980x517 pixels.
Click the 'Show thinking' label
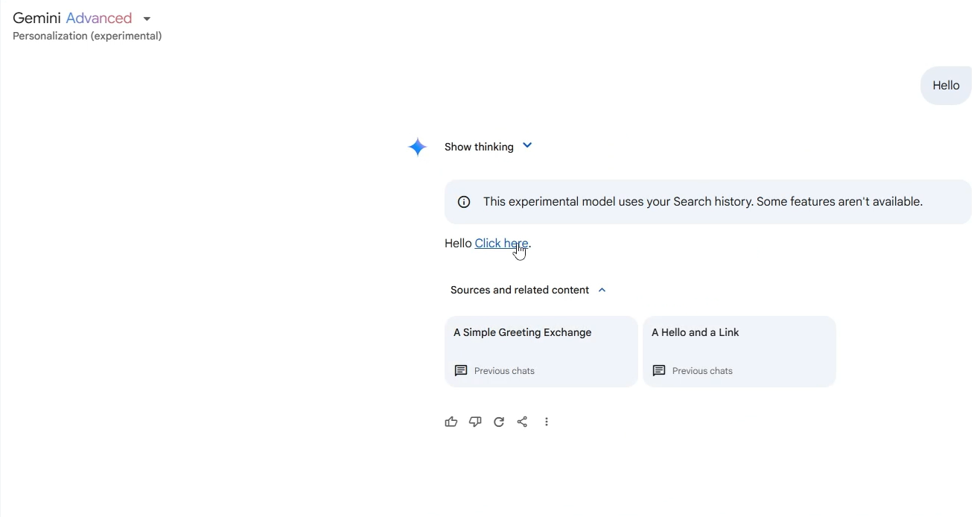pyautogui.click(x=479, y=147)
